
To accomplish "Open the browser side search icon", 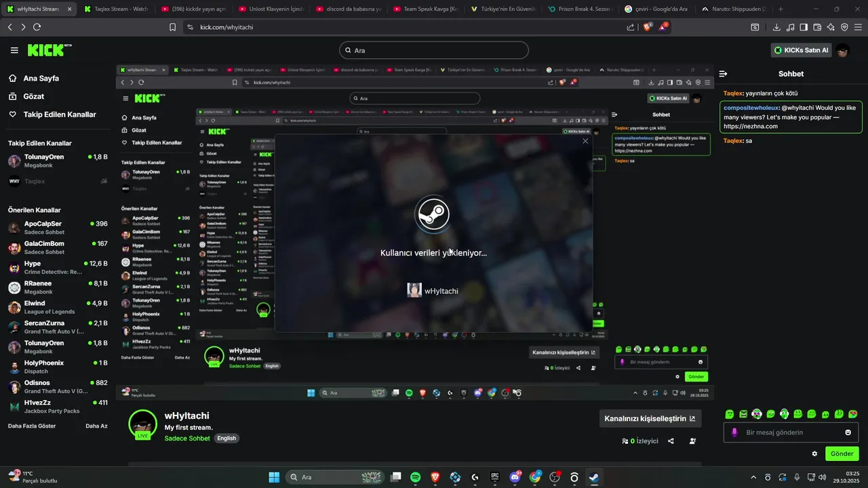I will (755, 27).
